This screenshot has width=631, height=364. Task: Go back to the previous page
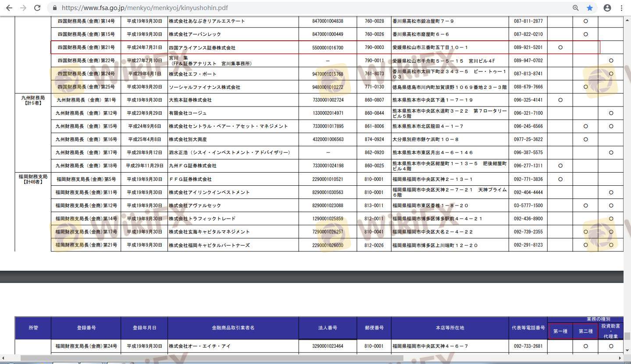(9, 8)
